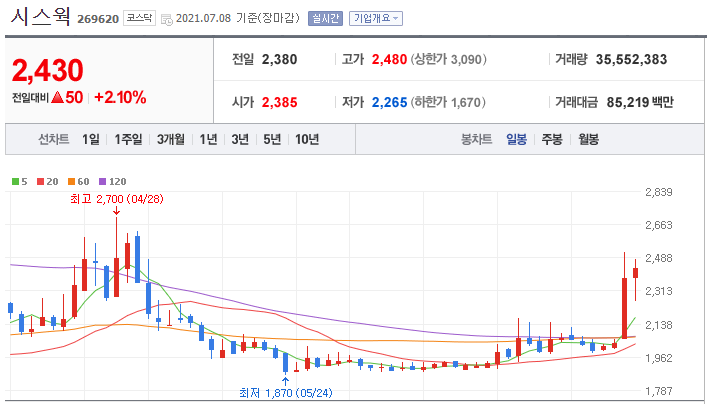Image resolution: width=707 pixels, height=404 pixels.
Task: Click the 고가 value 2,480
Action: 390,60
